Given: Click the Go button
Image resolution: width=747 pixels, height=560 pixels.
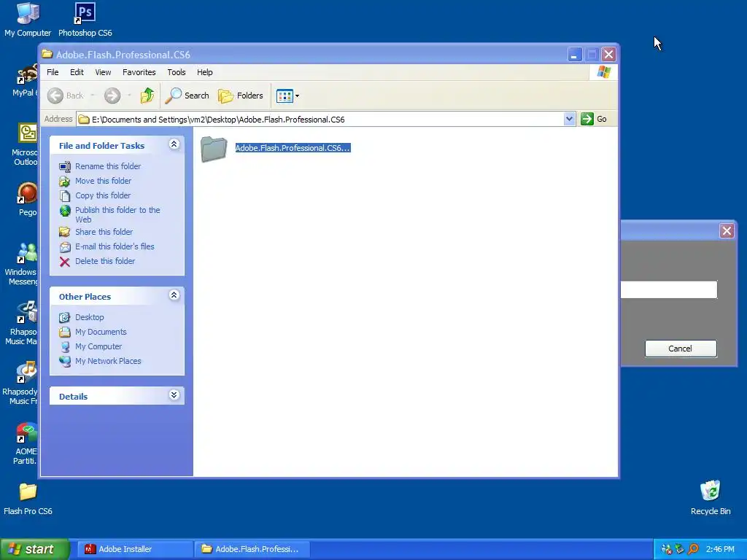Looking at the screenshot, I should [594, 119].
